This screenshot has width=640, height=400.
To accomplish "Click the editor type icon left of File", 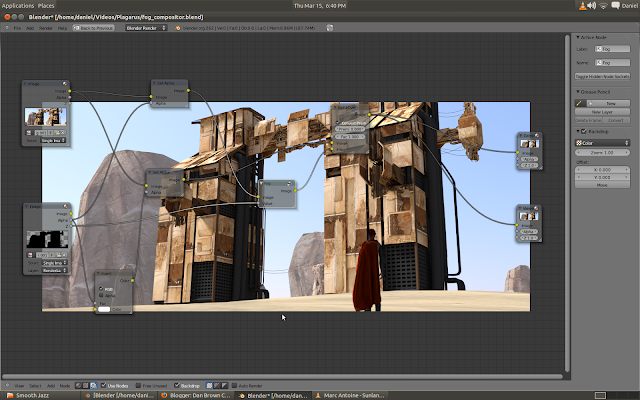I will pyautogui.click(x=5, y=28).
